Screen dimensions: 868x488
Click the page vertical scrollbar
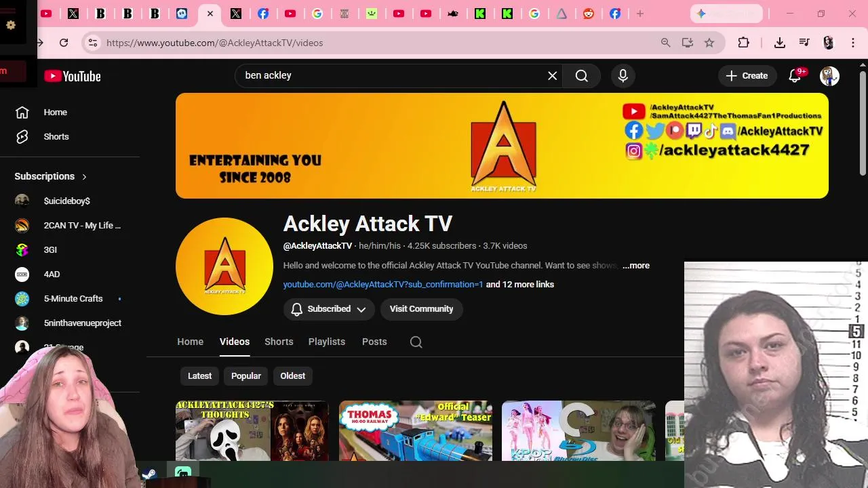(863, 122)
